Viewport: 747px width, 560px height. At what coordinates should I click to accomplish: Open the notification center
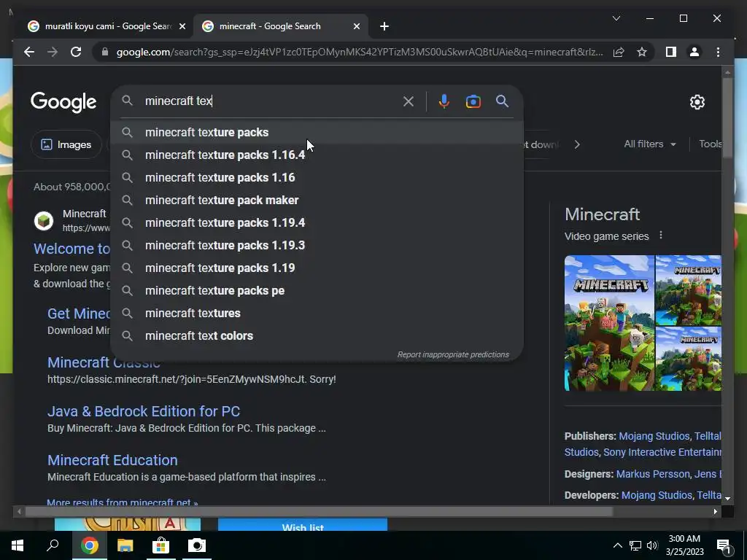click(724, 545)
